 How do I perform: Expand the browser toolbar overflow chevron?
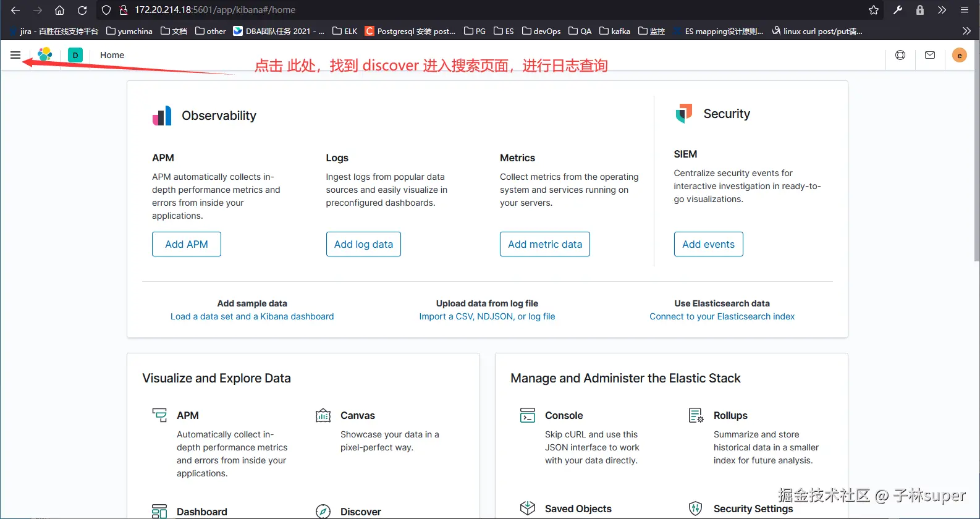click(942, 10)
